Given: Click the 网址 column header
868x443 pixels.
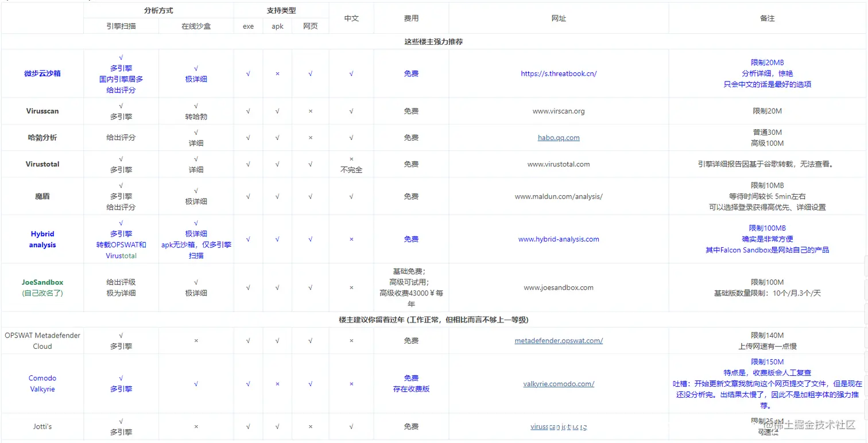Looking at the screenshot, I should click(x=559, y=18).
